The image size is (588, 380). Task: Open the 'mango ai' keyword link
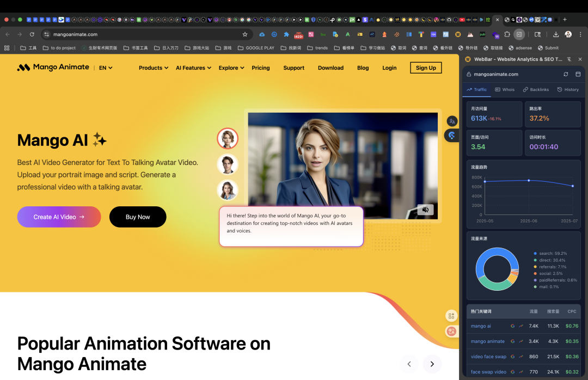click(481, 326)
